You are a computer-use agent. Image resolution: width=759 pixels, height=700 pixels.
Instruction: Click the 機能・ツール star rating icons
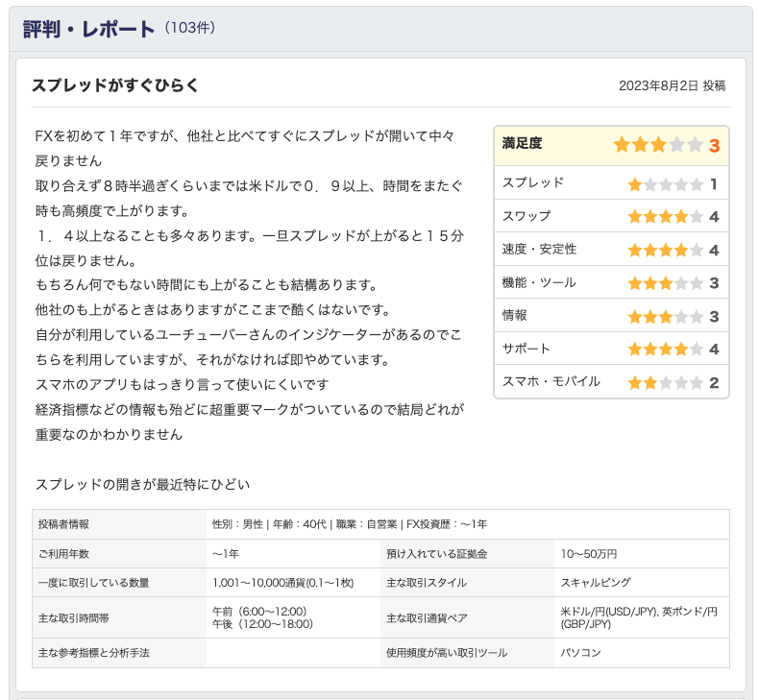(x=666, y=283)
